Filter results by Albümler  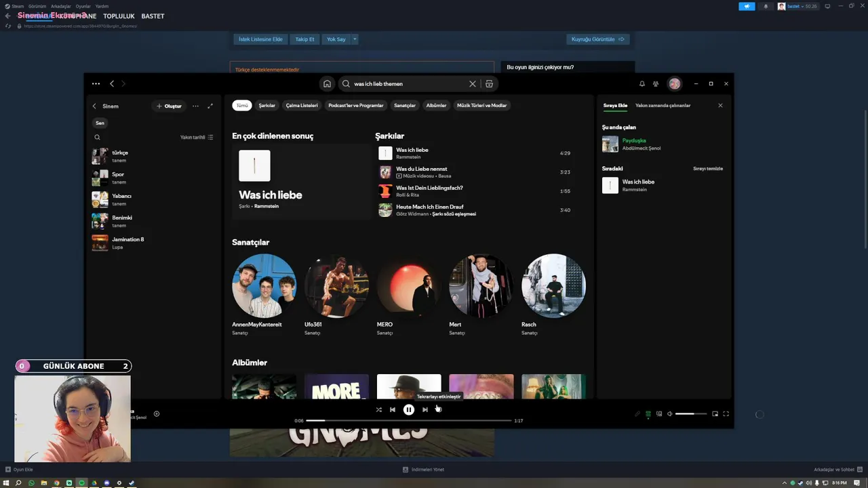[x=436, y=106]
